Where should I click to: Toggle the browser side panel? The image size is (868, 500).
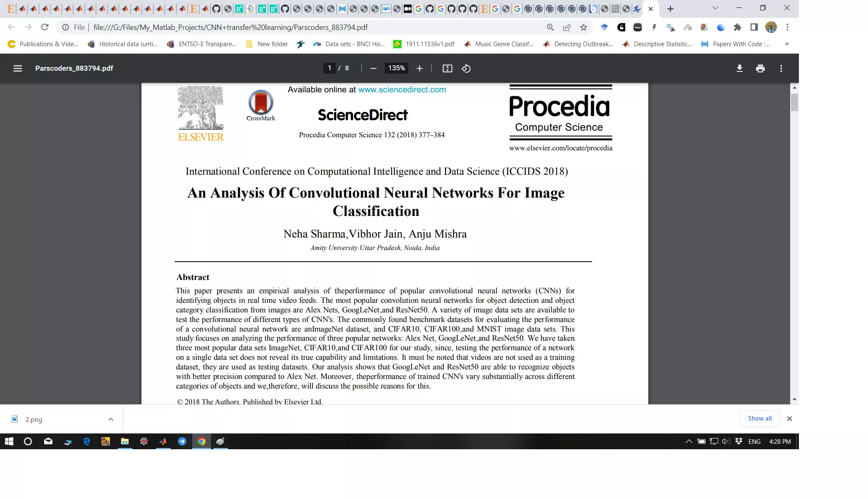pyautogui.click(x=754, y=27)
